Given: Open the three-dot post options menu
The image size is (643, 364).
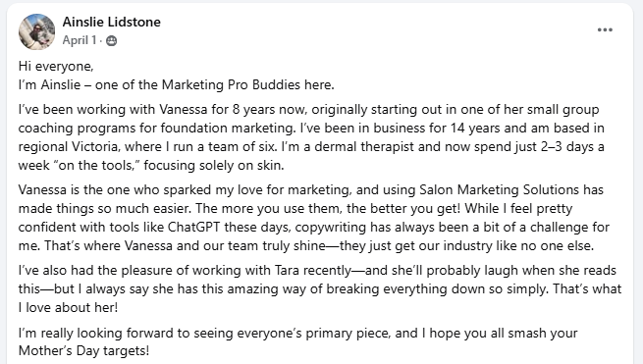Looking at the screenshot, I should click(x=605, y=29).
